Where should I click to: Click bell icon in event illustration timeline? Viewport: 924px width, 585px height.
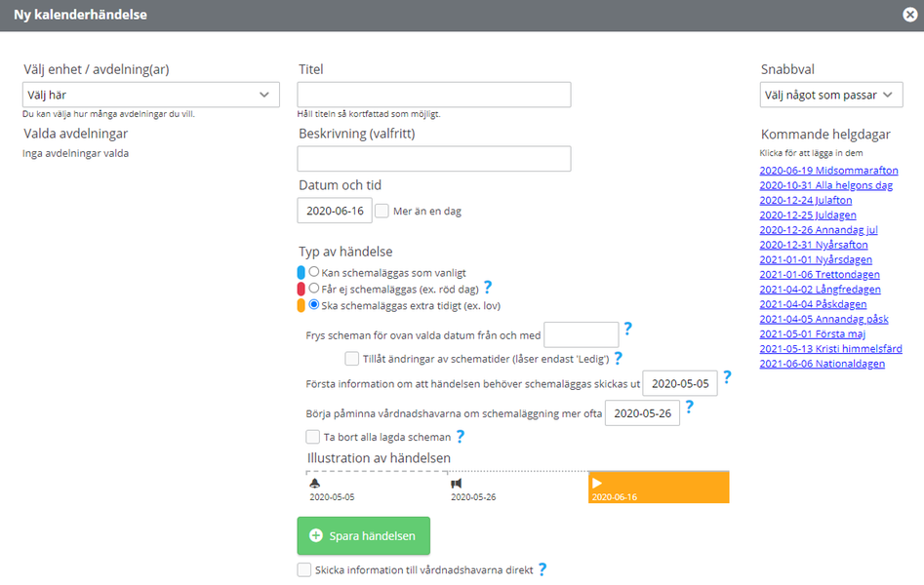tap(315, 484)
